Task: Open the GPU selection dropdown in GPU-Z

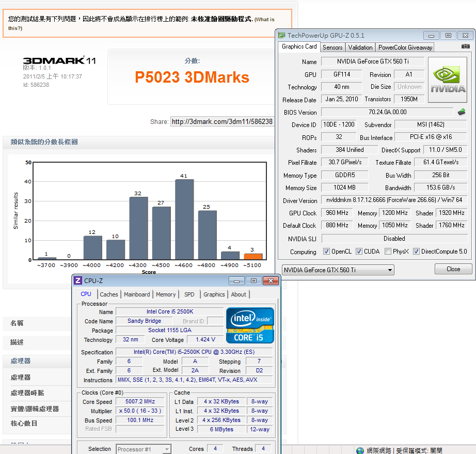Action: coord(338,270)
